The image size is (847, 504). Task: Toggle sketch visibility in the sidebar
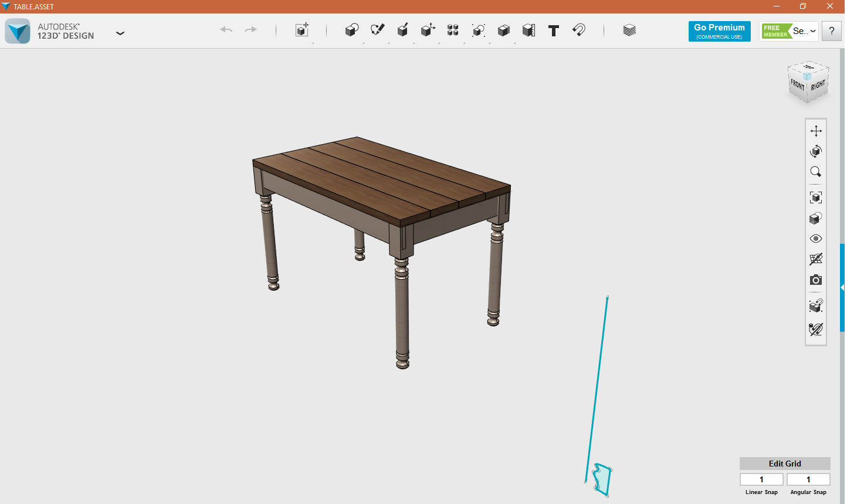(816, 258)
